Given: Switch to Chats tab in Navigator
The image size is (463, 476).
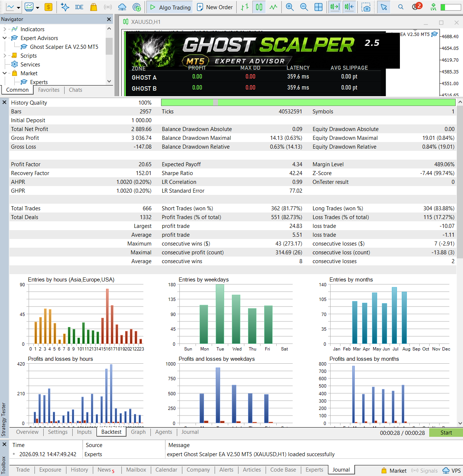Looking at the screenshot, I should 76,90.
